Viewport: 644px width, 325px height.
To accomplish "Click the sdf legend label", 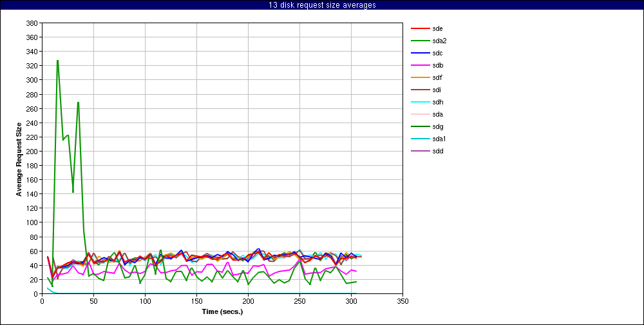I will [x=437, y=78].
